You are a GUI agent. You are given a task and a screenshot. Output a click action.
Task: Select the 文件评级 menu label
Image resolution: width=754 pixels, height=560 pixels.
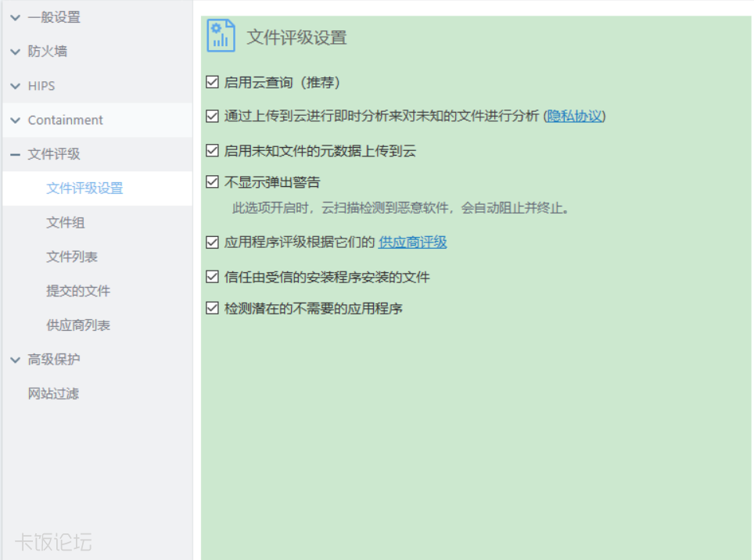click(x=54, y=154)
